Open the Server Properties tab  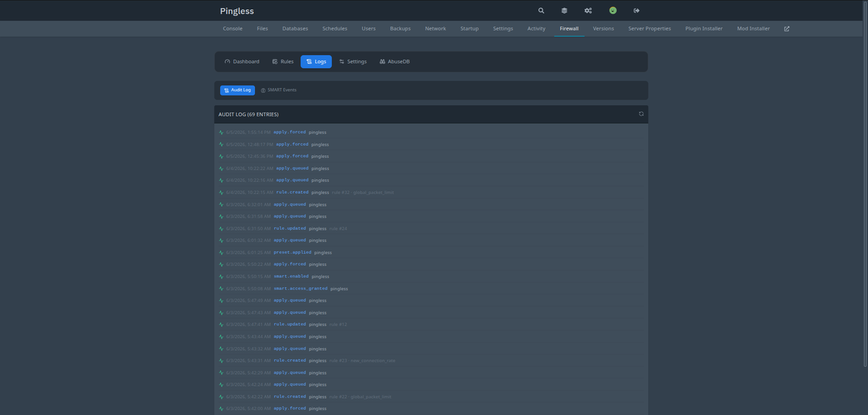click(650, 28)
